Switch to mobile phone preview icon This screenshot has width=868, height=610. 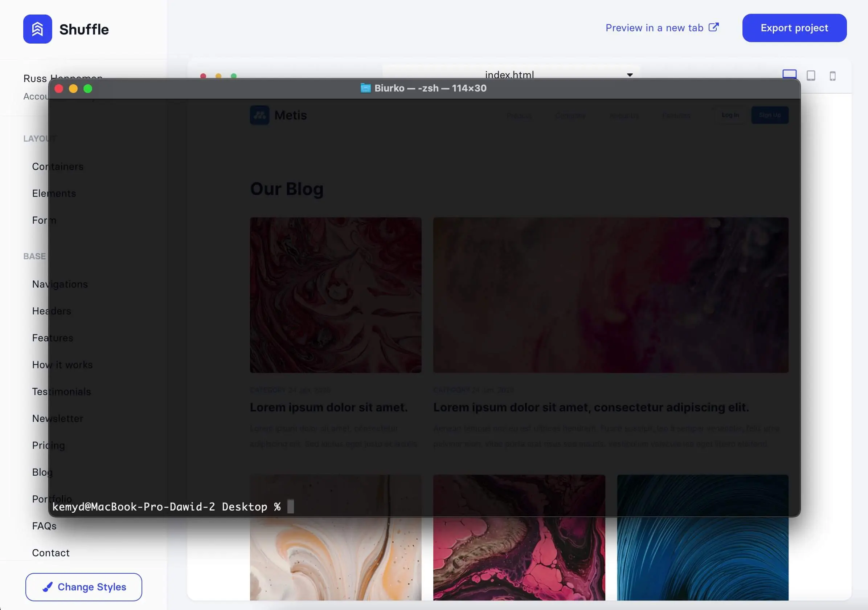click(x=832, y=76)
